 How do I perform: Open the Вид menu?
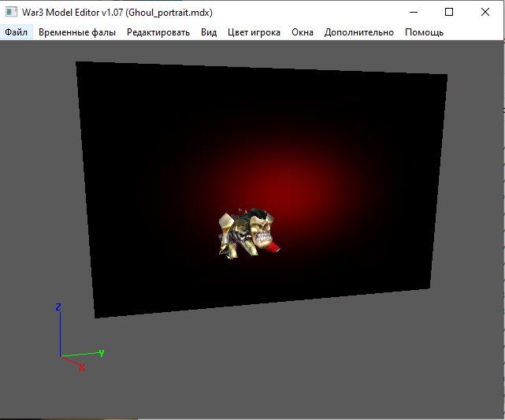click(x=209, y=32)
